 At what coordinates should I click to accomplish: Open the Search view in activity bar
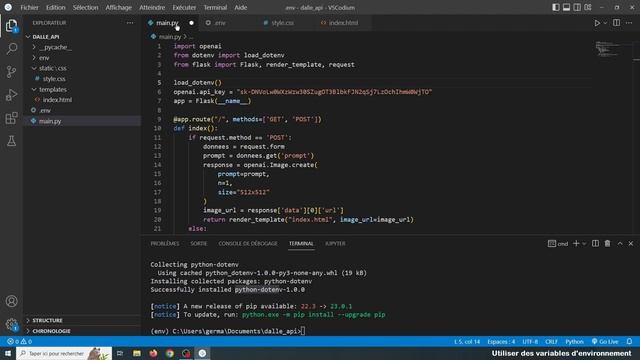click(11, 49)
